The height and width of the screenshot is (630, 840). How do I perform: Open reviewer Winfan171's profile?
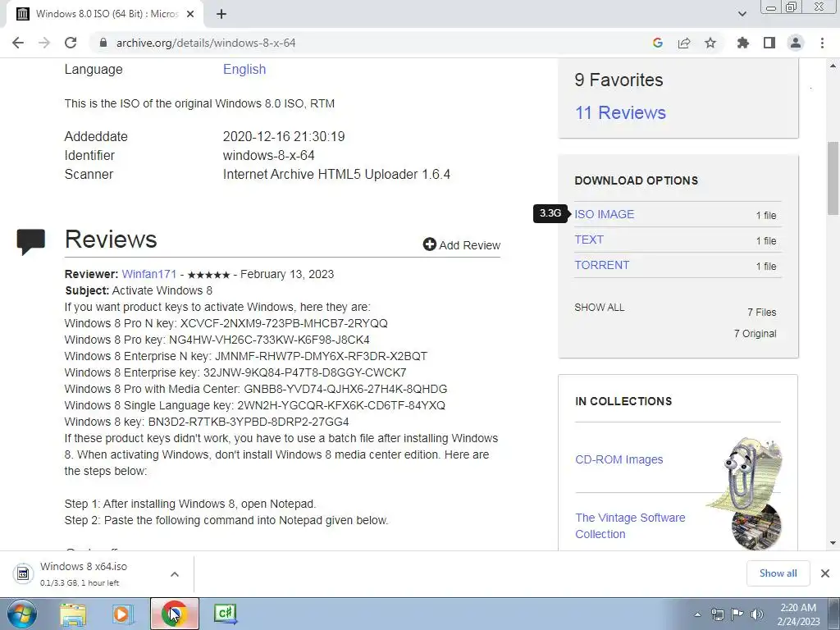click(x=149, y=274)
